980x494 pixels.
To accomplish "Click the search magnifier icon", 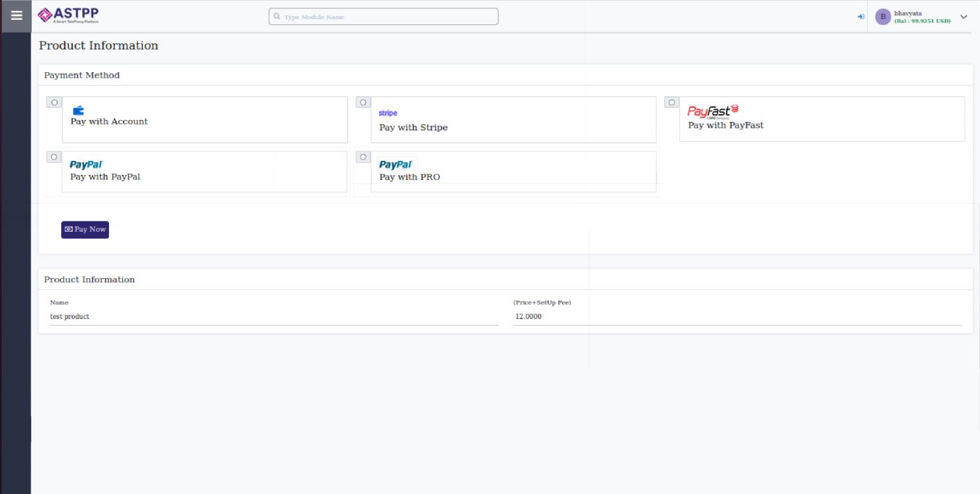I will point(276,17).
